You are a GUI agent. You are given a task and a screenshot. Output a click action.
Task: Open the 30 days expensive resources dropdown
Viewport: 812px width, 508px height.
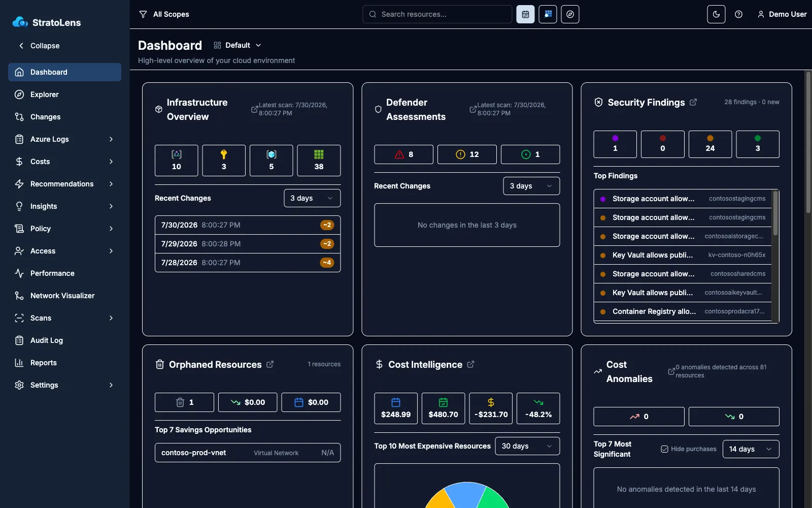527,446
